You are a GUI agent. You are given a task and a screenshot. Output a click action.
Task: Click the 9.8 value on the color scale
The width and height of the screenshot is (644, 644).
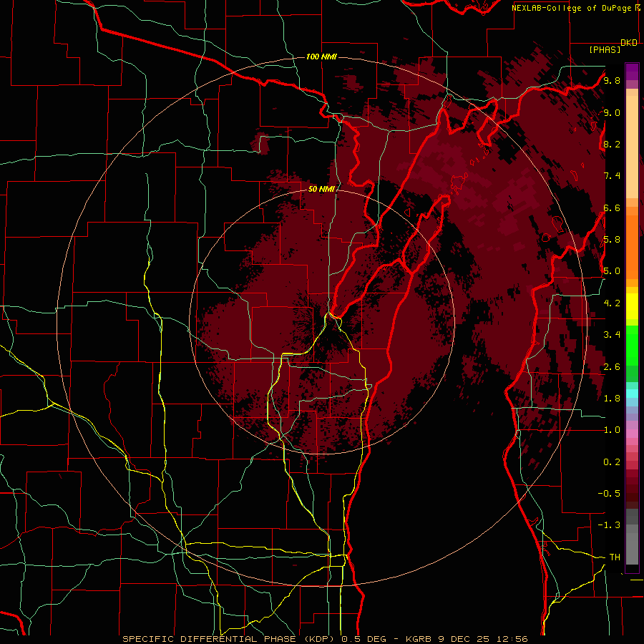pos(612,80)
